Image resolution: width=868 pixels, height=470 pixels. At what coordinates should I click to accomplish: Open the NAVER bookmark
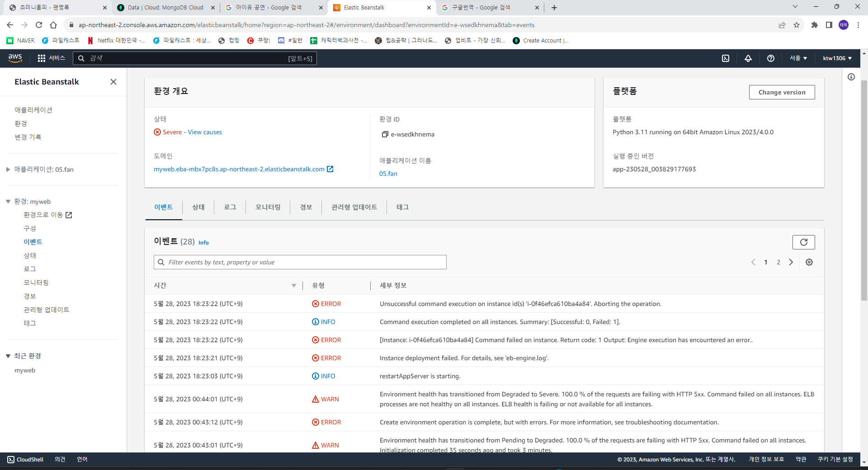click(20, 40)
